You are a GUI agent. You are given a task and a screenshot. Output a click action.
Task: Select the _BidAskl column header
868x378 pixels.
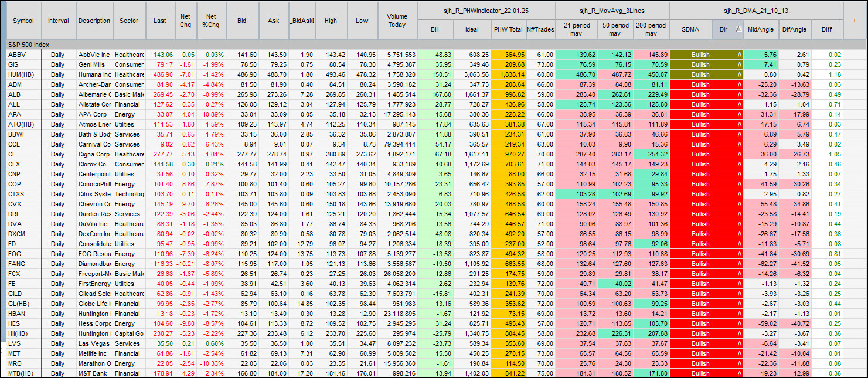pyautogui.click(x=302, y=21)
